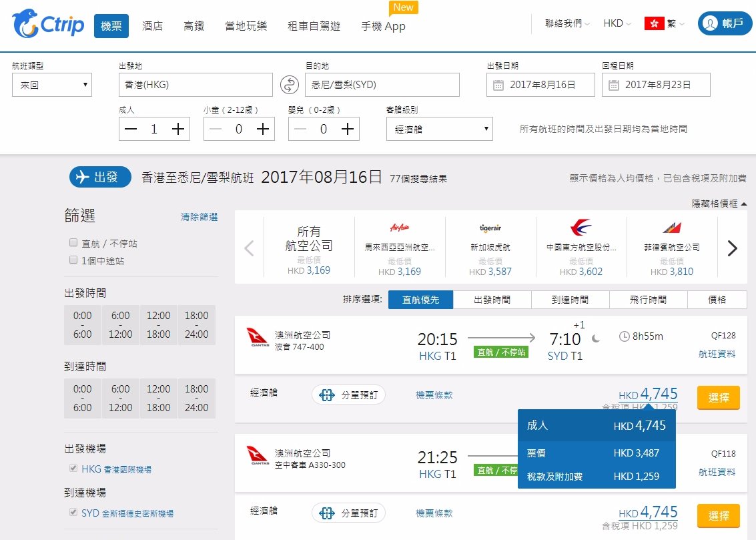Viewport: 756px width, 540px height.
Task: Open the departure date calendar icon
Action: (498, 85)
